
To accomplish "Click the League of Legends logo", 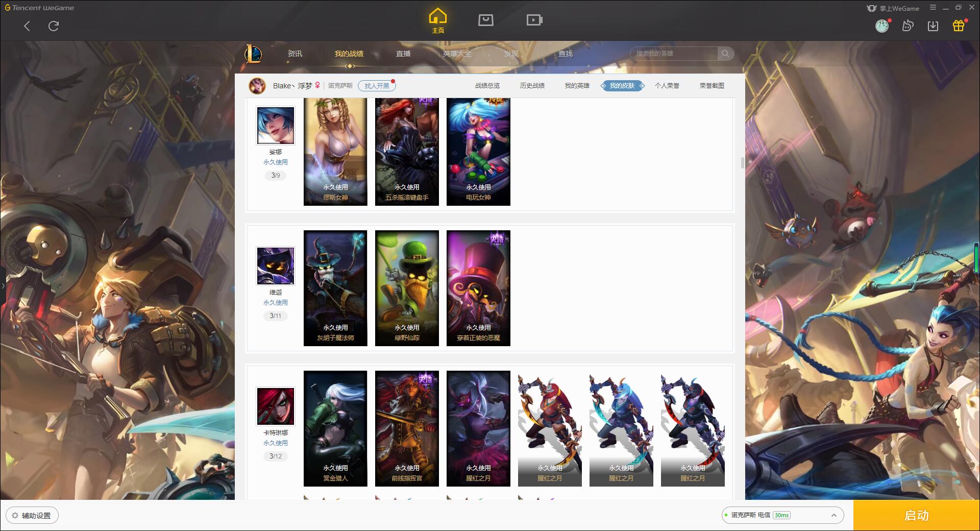I will (253, 54).
